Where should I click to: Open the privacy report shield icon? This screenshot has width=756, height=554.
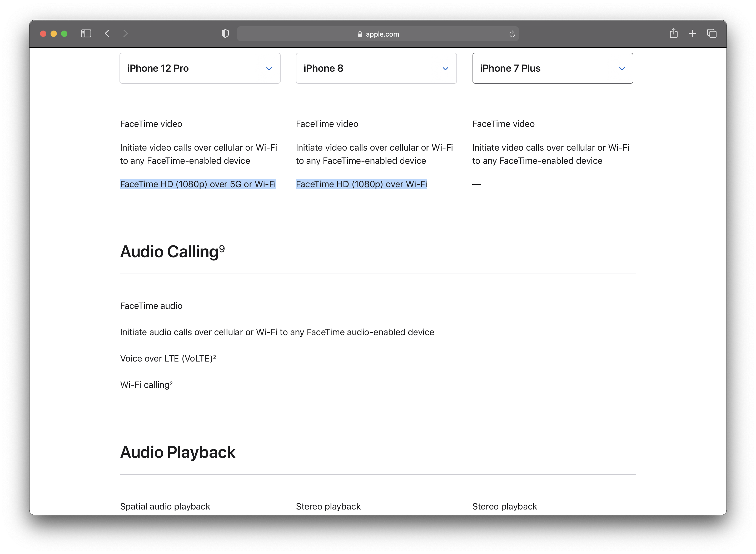tap(225, 33)
